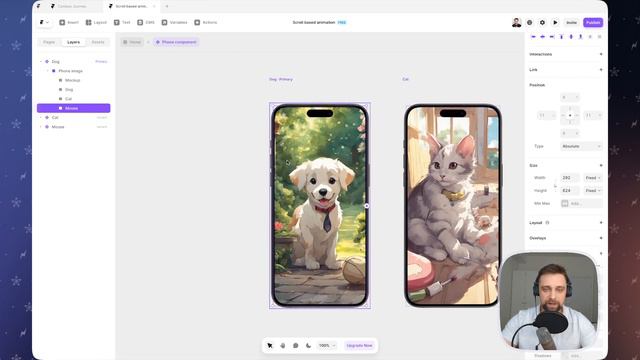This screenshot has height=360, width=640.
Task: Open the Framer logo main menu
Action: tap(44, 22)
